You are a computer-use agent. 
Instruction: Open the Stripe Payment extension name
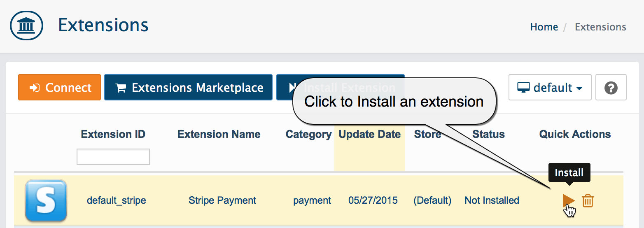point(222,200)
